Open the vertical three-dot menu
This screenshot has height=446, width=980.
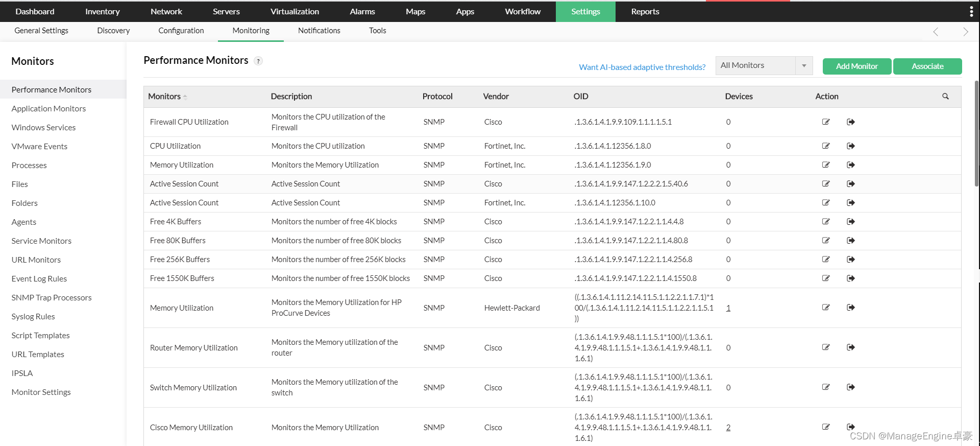pos(971,11)
